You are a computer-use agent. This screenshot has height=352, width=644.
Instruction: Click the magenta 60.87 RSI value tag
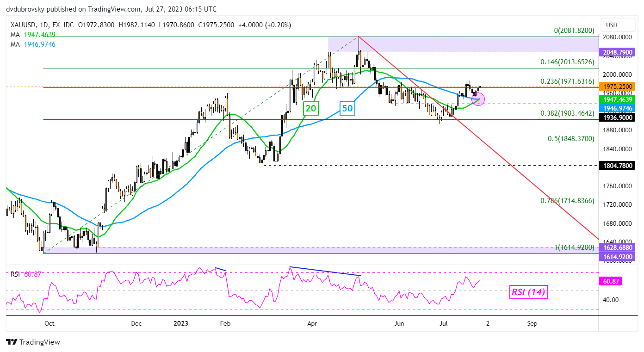(x=609, y=281)
